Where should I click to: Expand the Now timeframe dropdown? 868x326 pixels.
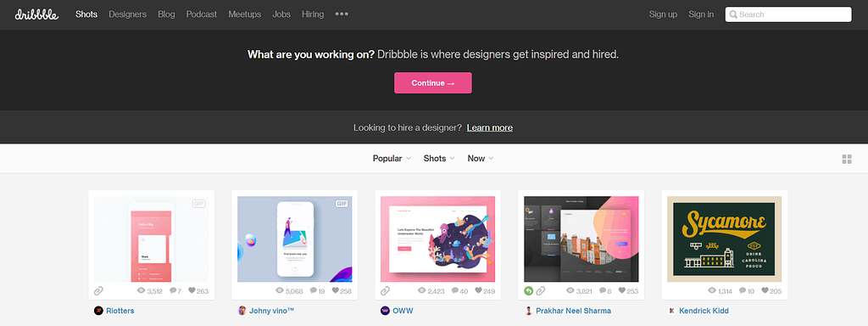[481, 159]
